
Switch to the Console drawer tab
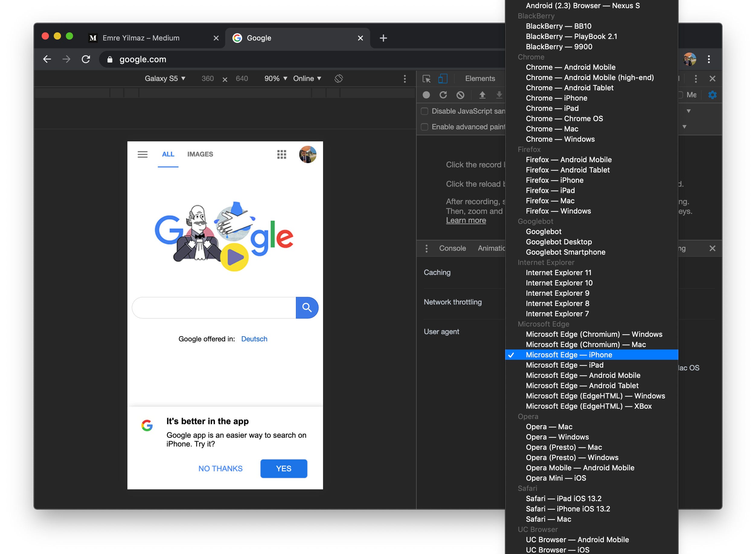coord(452,248)
